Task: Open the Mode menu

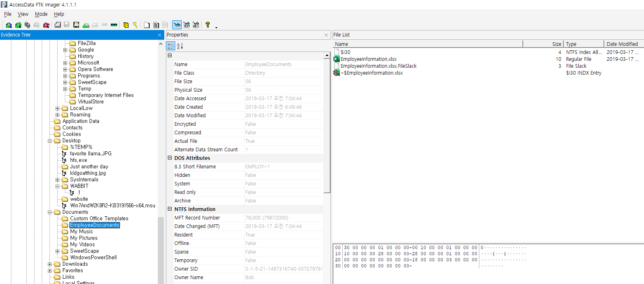Action: coord(41,14)
